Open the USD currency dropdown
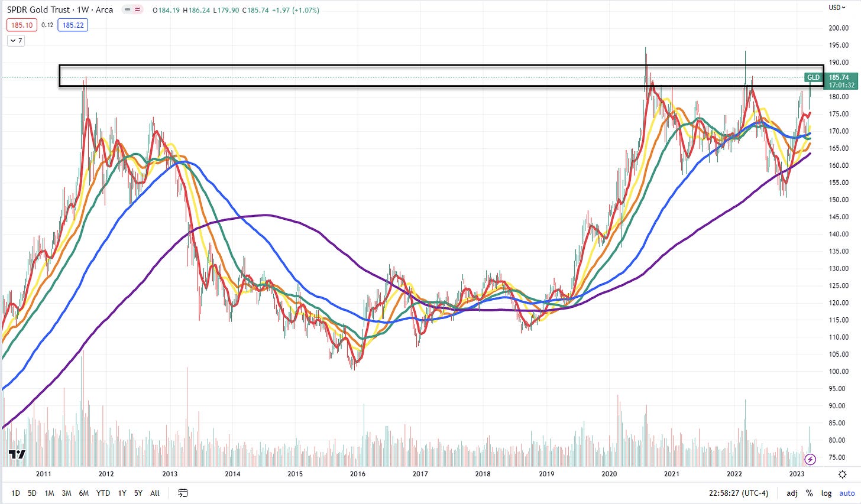The image size is (861, 504). pos(837,8)
